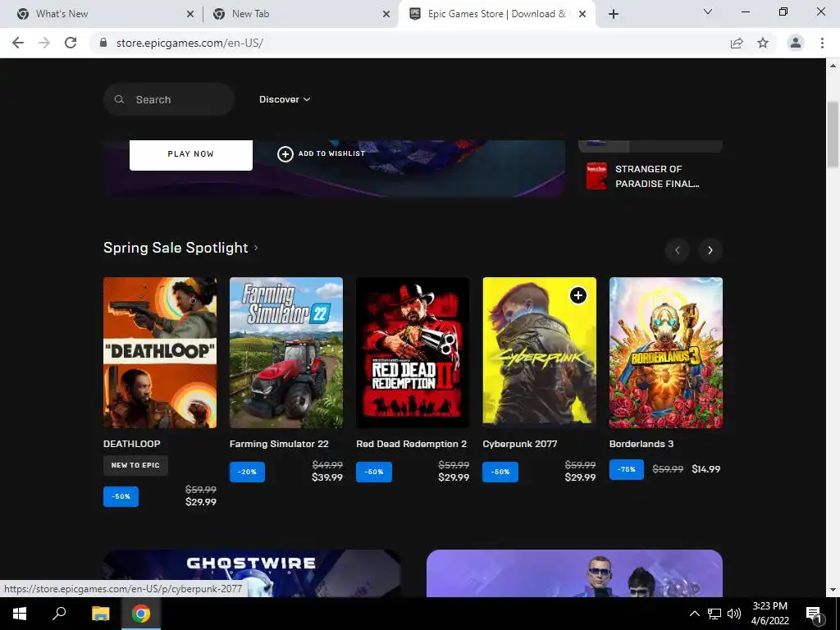840x630 pixels.
Task: Open the Borderlands 3 cover image
Action: [666, 353]
